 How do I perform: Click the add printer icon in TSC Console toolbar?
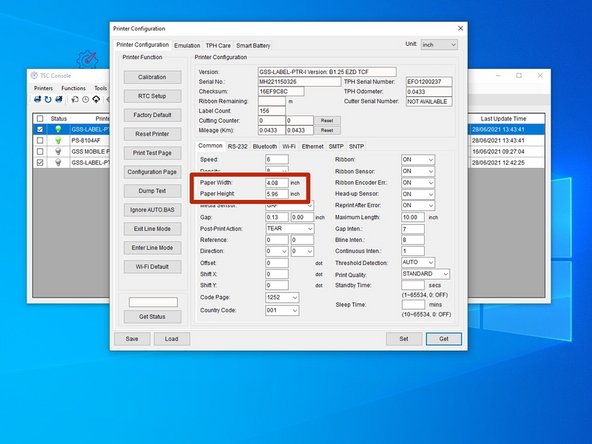coord(37,99)
